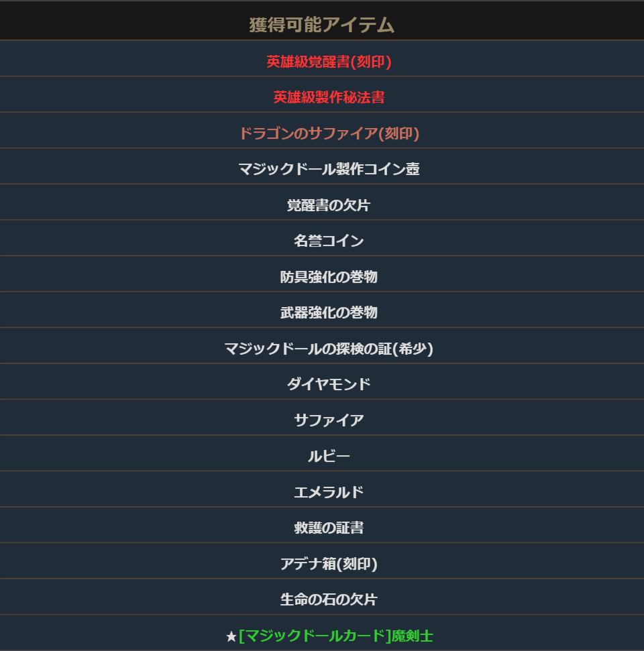Click the star icon beside 魔剣士 card

231,636
